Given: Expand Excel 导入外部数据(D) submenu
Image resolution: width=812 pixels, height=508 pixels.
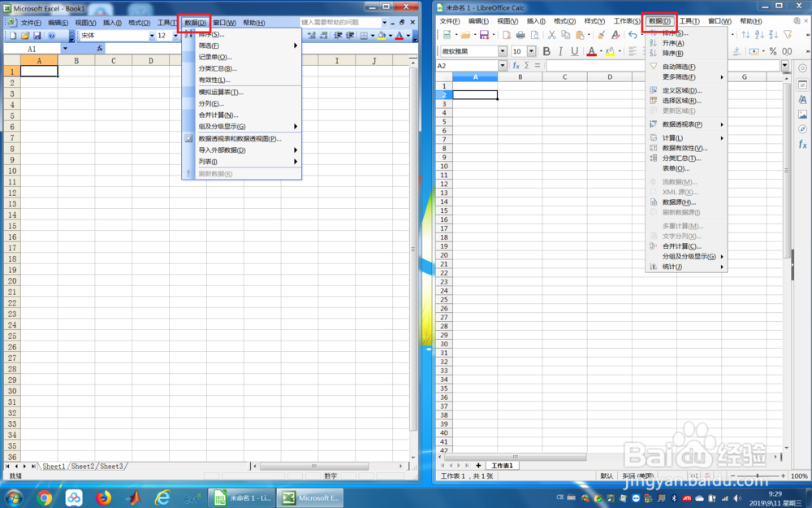Looking at the screenshot, I should coord(242,150).
